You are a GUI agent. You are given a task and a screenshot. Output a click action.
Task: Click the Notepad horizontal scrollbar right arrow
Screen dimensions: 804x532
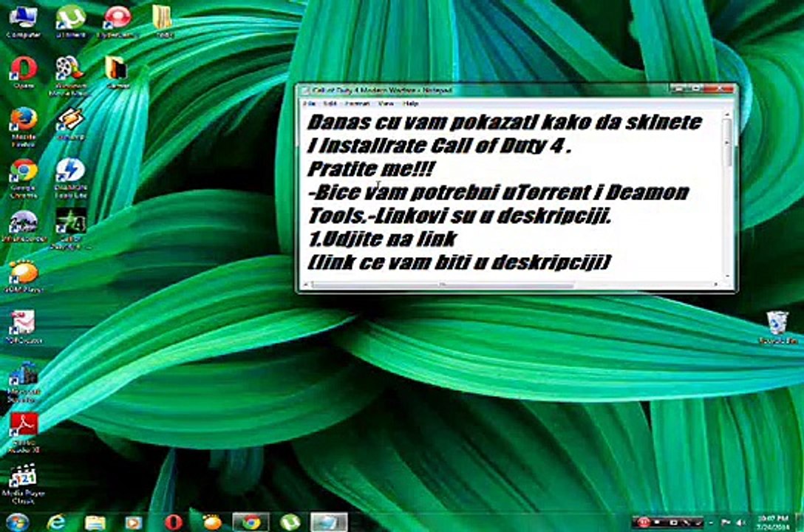click(x=718, y=284)
